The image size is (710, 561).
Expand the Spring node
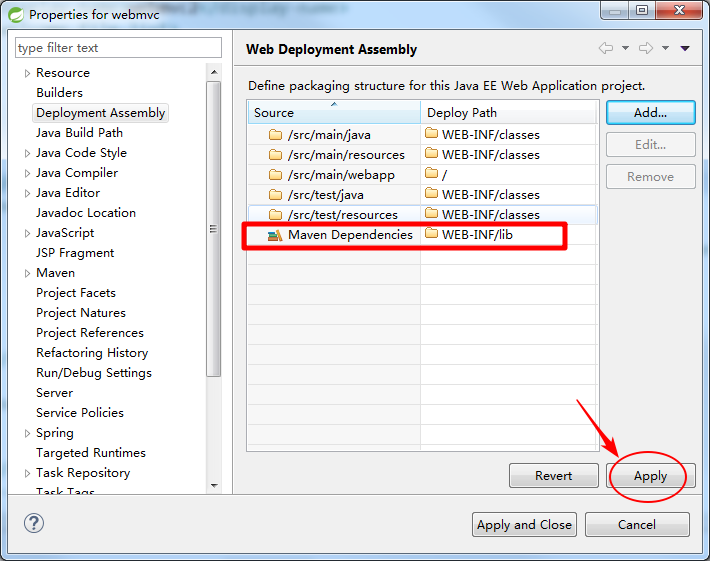click(27, 433)
